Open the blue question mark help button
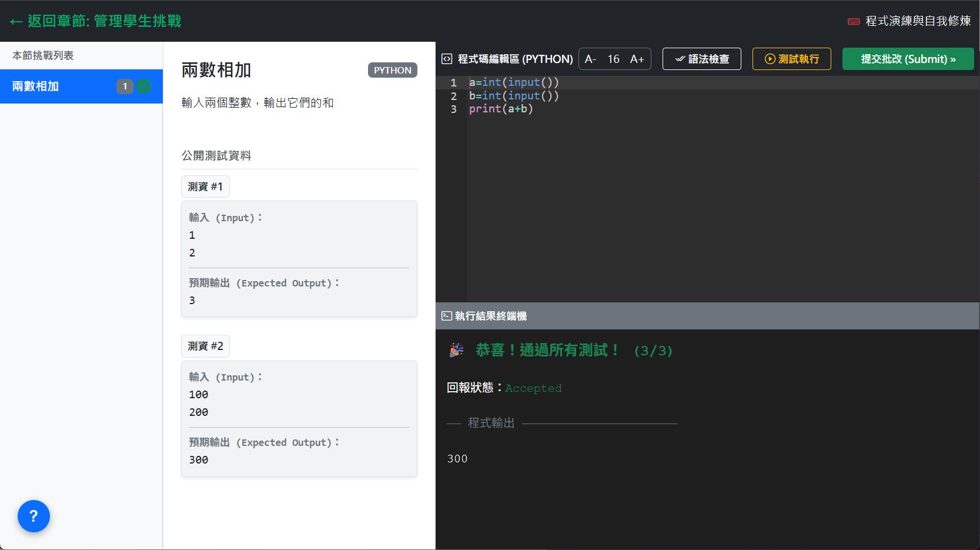980x550 pixels. point(34,516)
